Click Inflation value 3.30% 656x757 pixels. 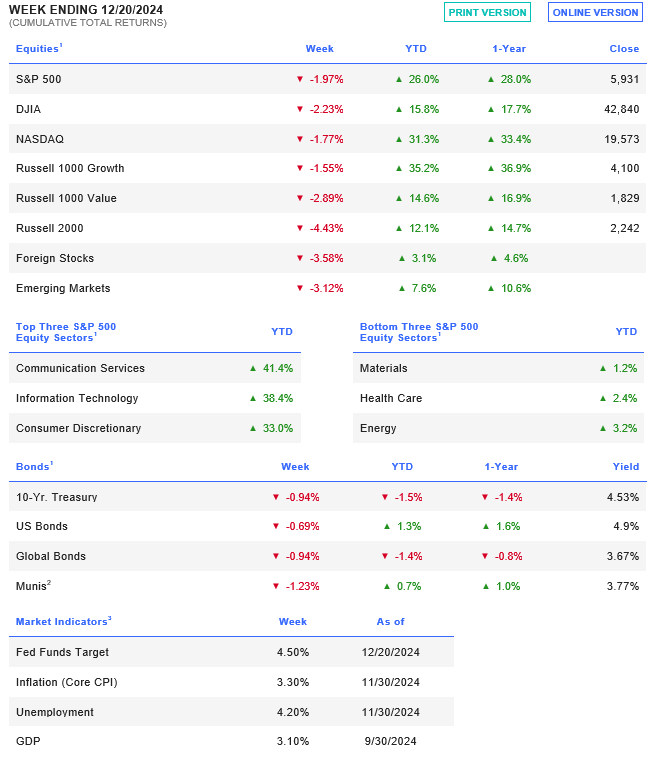pyautogui.click(x=293, y=682)
